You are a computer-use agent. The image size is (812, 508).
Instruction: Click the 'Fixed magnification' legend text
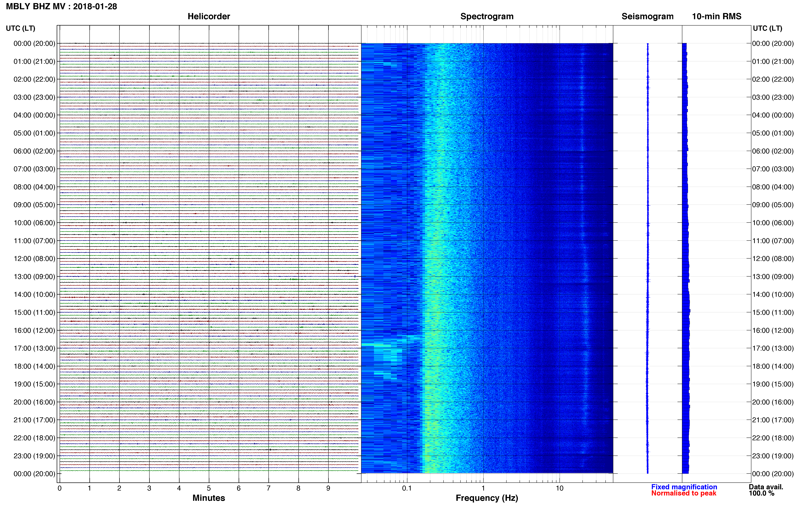pyautogui.click(x=684, y=487)
